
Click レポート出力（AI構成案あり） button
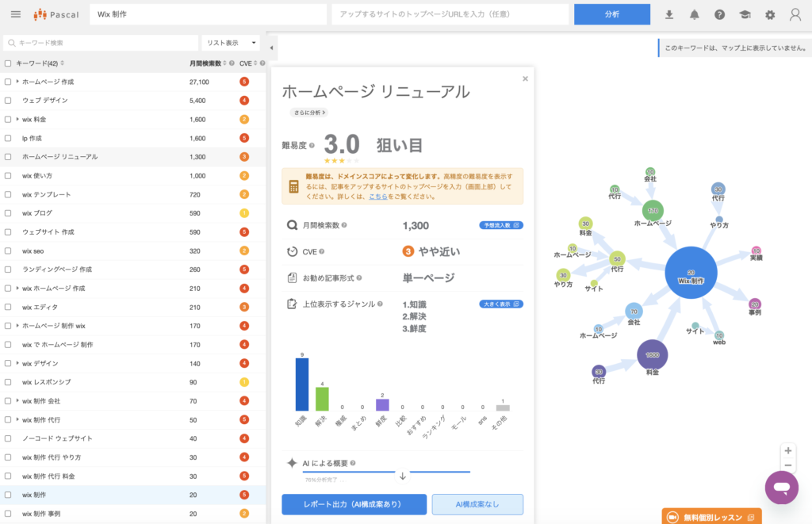coord(354,504)
